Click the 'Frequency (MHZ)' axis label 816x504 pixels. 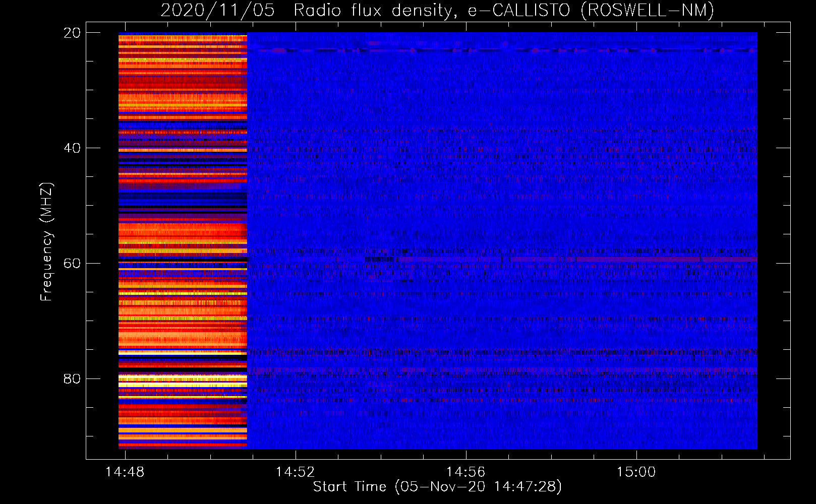click(46, 242)
